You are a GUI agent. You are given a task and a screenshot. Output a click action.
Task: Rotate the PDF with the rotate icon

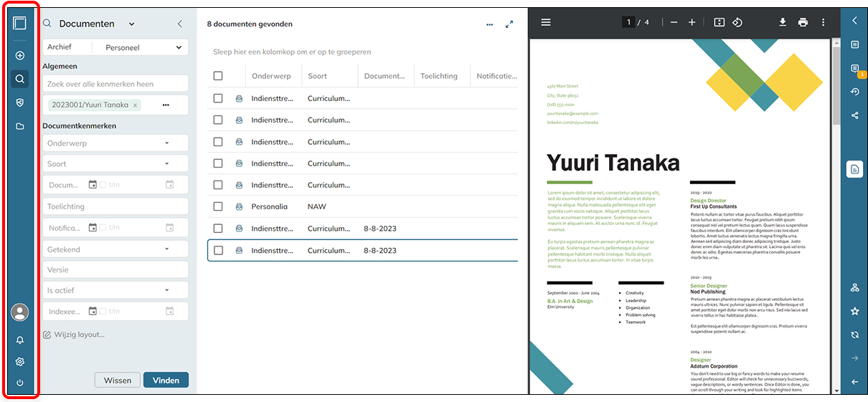click(x=737, y=22)
